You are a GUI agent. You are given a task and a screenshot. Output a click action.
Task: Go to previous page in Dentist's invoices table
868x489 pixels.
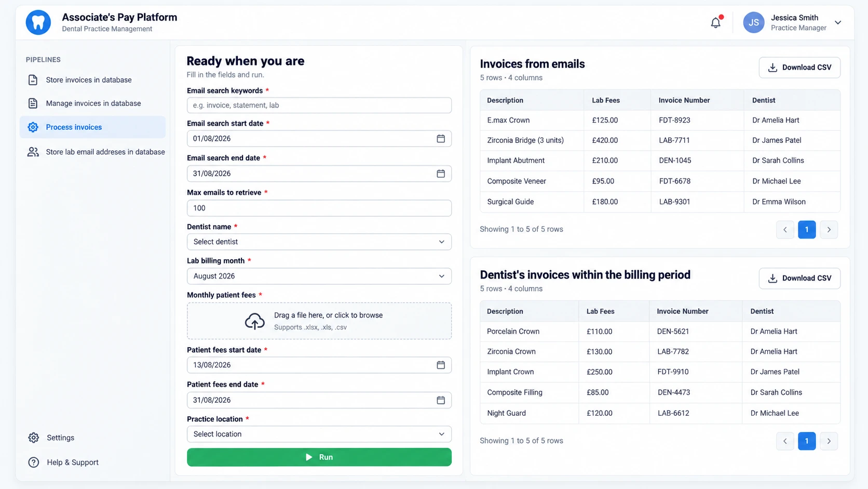(785, 441)
